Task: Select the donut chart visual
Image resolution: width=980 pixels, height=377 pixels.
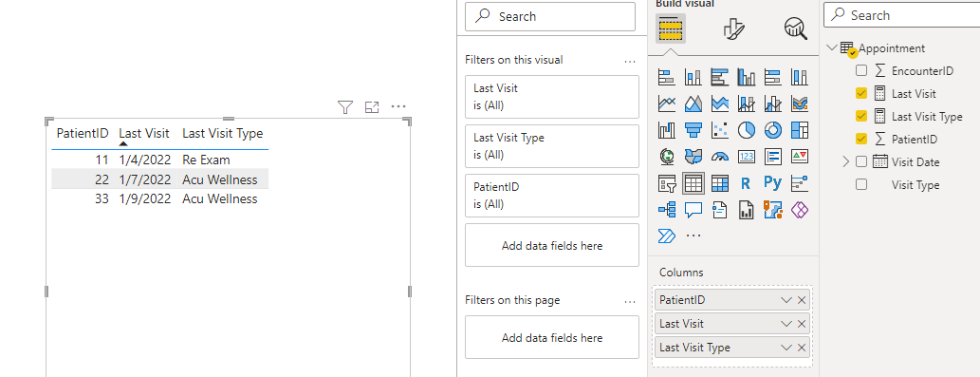Action: (773, 130)
